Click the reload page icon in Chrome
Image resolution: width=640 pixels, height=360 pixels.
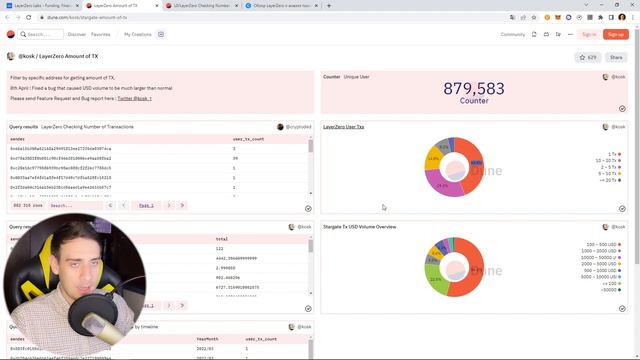[x=29, y=18]
